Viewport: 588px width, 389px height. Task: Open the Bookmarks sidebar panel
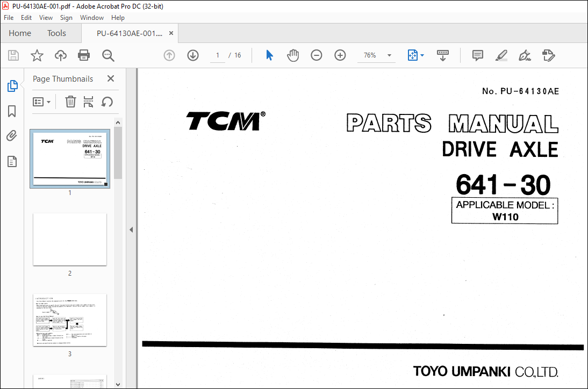tap(12, 111)
